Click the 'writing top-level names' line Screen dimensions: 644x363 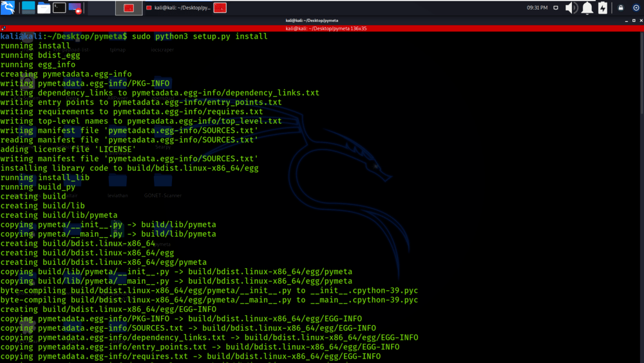coord(141,121)
